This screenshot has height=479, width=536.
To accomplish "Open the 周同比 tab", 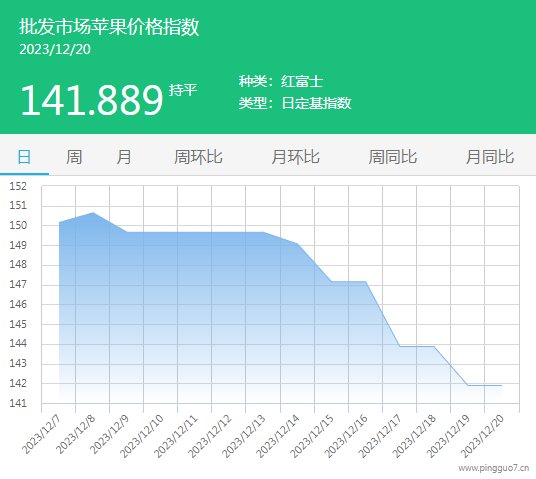I will [x=392, y=157].
